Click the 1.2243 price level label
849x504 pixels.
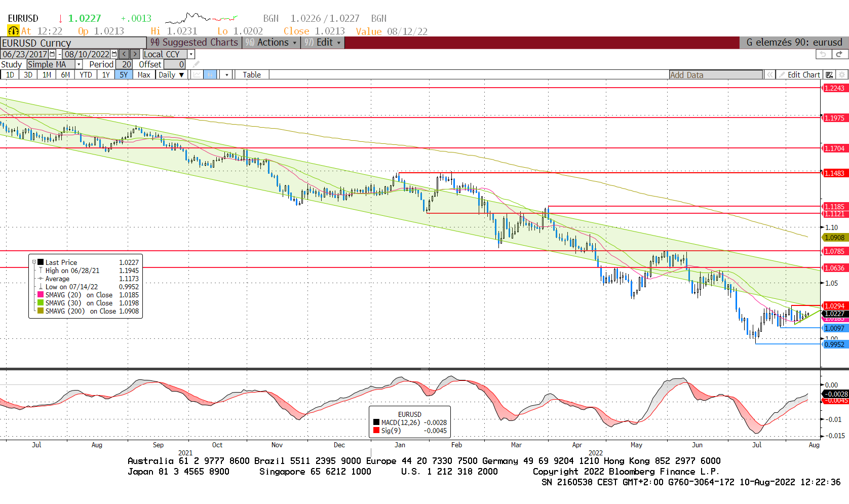(835, 88)
